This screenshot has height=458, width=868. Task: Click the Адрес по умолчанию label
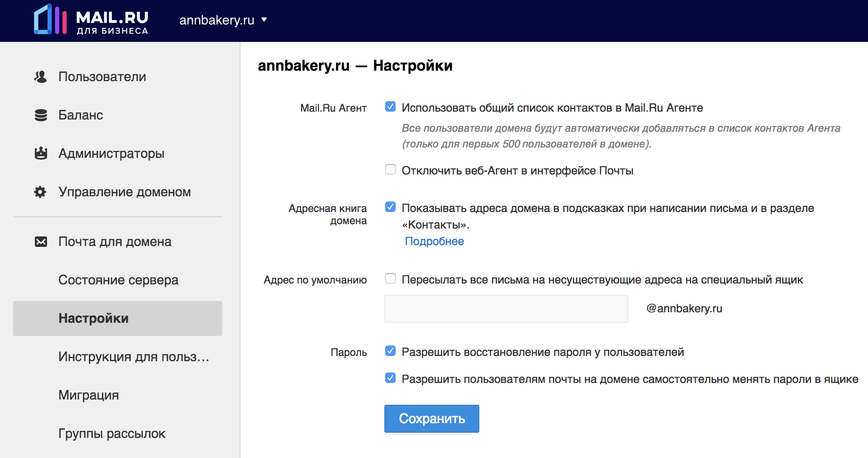tap(315, 280)
